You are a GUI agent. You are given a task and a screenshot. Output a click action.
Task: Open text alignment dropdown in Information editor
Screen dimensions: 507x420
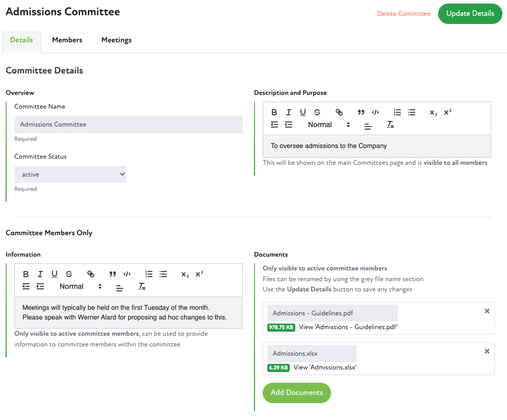119,287
